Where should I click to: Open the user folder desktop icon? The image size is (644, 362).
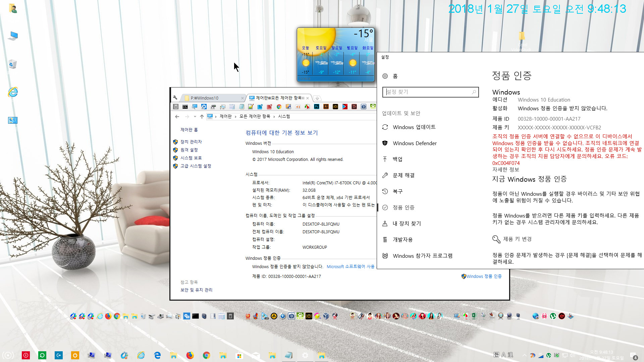13,8
